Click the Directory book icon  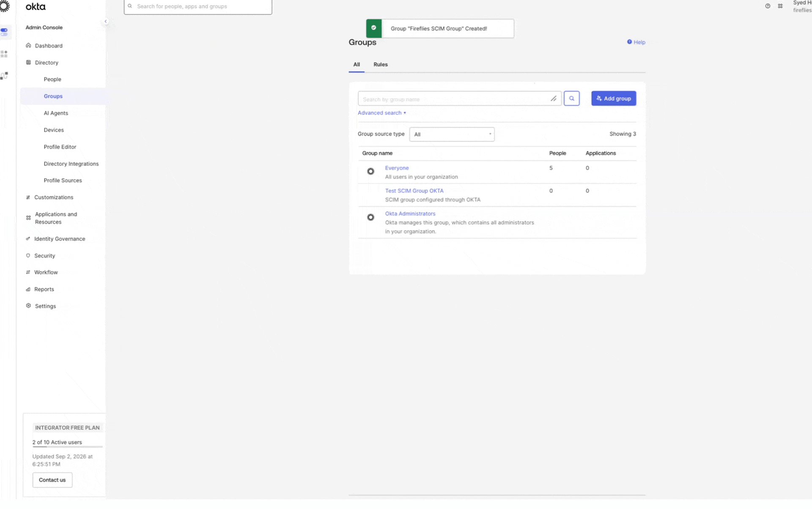point(28,63)
